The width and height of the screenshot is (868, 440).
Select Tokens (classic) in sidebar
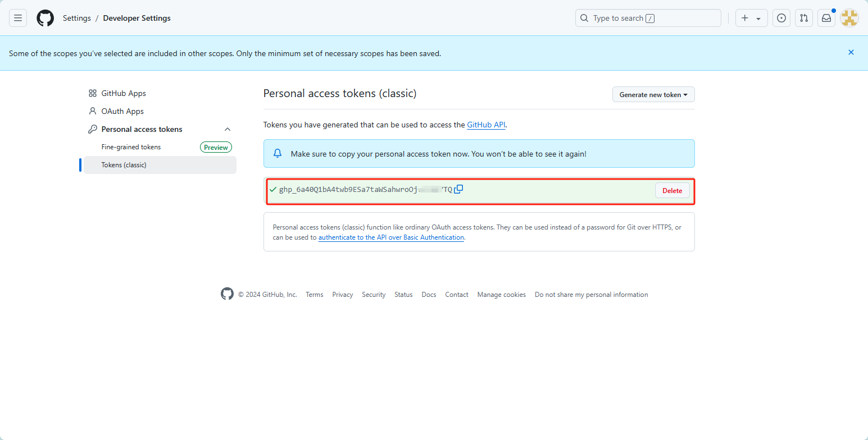tap(160, 165)
